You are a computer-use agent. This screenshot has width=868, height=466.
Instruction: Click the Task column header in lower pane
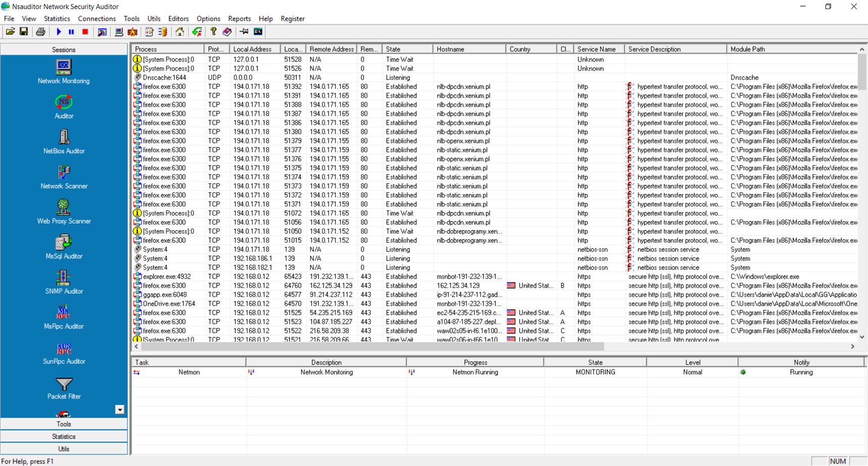click(x=189, y=363)
